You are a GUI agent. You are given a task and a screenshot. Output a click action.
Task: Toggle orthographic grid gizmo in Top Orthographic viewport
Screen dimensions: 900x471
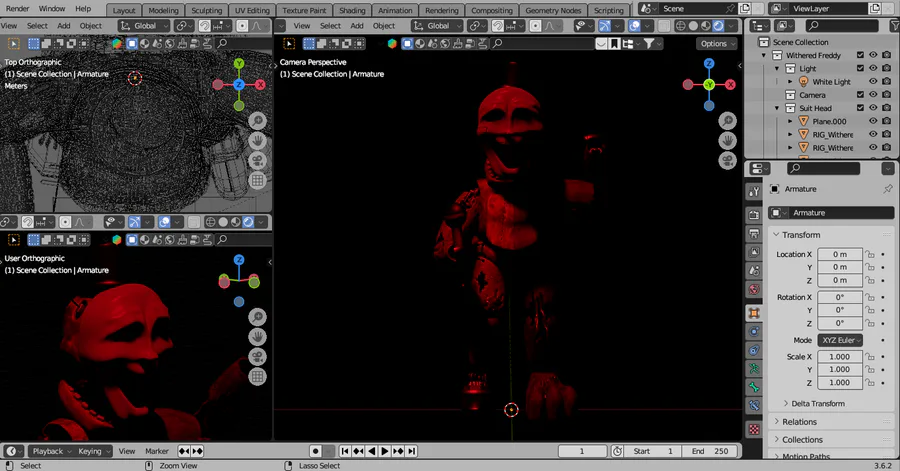pos(257,180)
